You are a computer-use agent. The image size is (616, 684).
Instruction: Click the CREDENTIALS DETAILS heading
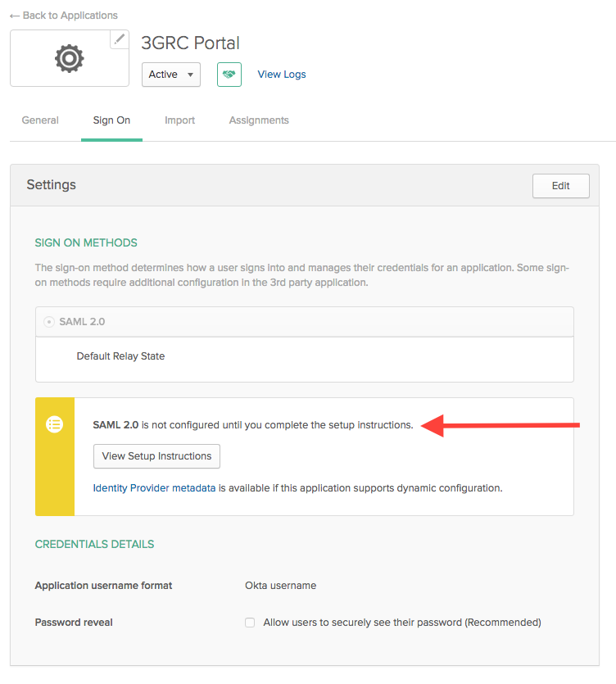(x=95, y=545)
